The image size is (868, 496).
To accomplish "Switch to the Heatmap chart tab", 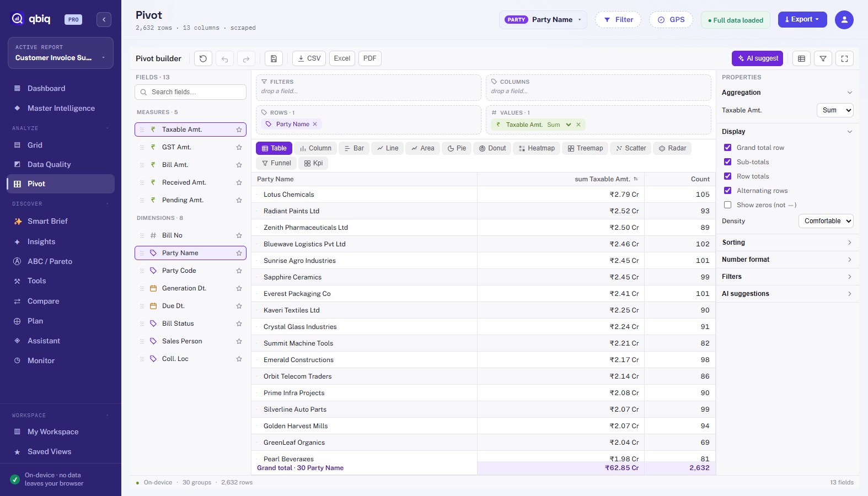I will coord(537,148).
